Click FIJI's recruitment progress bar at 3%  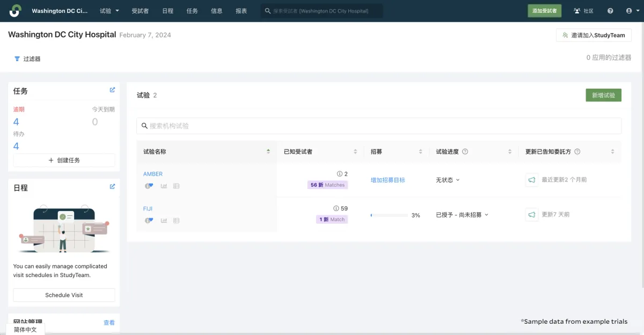(x=389, y=215)
